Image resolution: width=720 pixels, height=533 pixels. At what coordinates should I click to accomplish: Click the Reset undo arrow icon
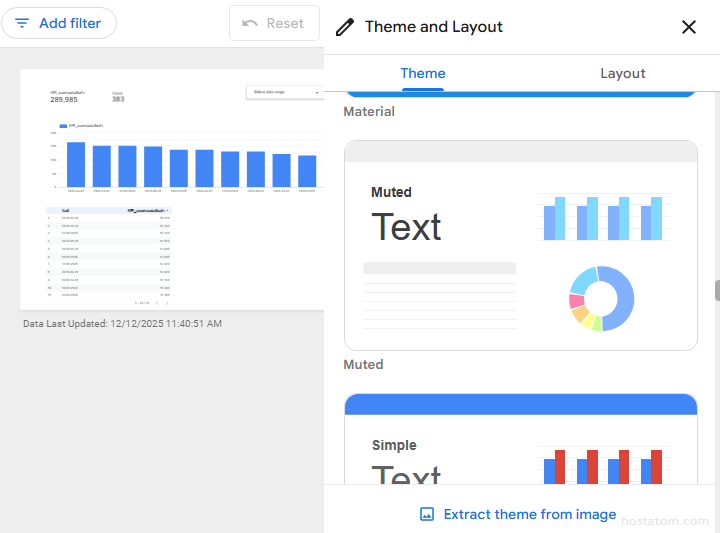point(250,23)
